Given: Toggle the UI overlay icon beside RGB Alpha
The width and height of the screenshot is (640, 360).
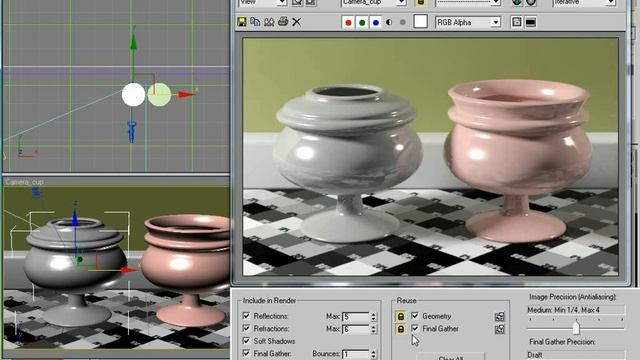Looking at the screenshot, I should (x=517, y=22).
